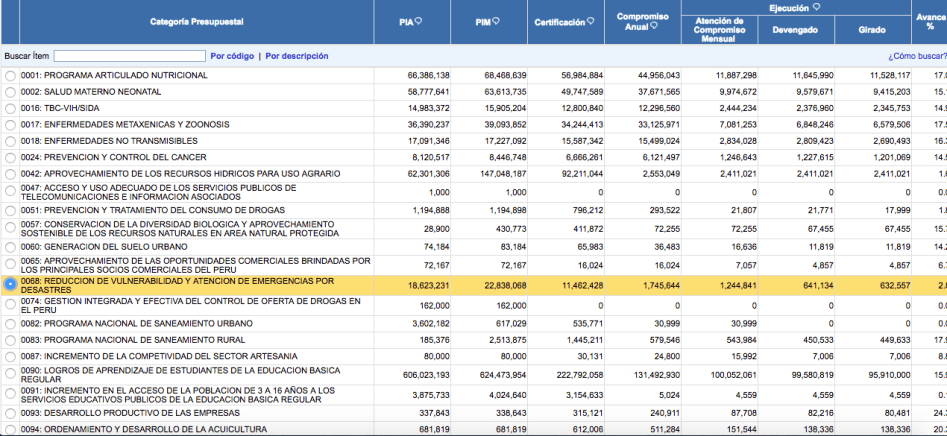Image resolution: width=947 pixels, height=436 pixels.
Task: Click the Categoría Presupuestal column header
Action: click(x=196, y=22)
